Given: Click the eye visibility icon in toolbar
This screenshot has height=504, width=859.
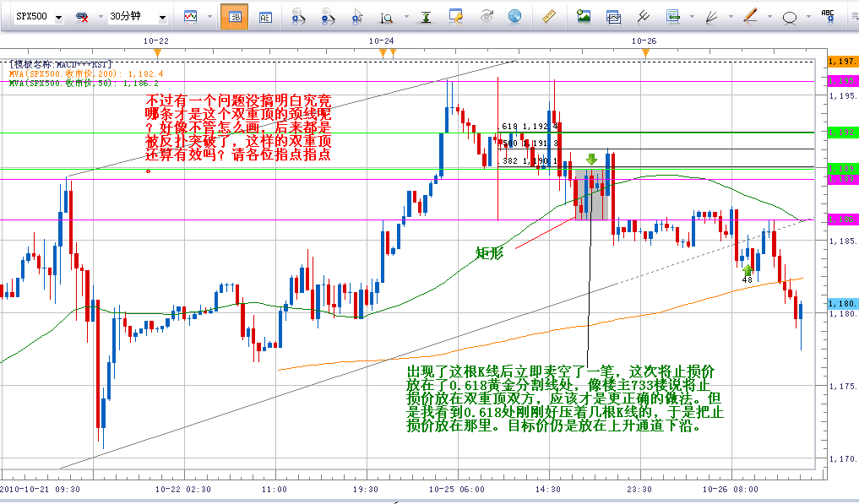Looking at the screenshot, I should 487,16.
